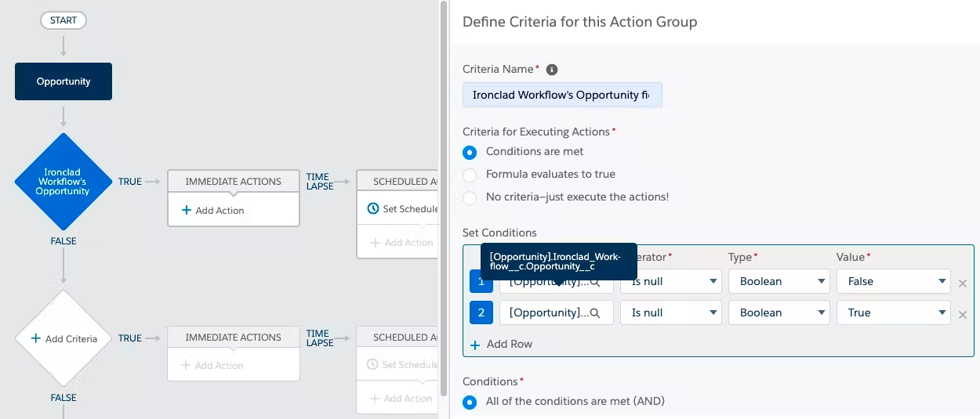Open the True value dropdown in row 2

[894, 312]
